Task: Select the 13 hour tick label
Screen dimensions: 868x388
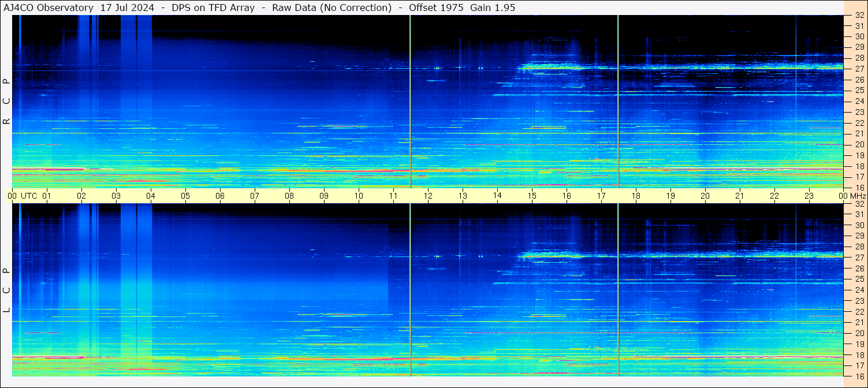Action: (463, 196)
